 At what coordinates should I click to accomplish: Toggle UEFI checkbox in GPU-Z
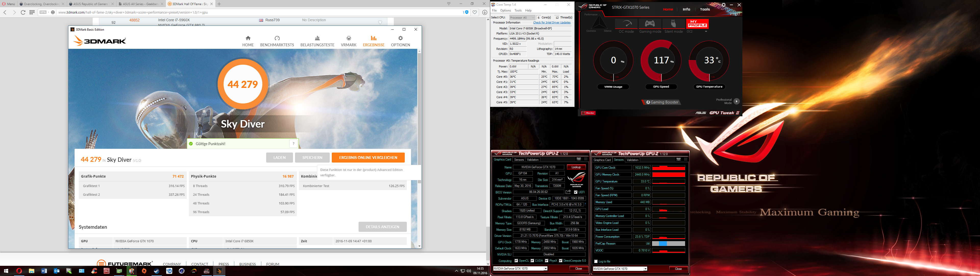575,192
